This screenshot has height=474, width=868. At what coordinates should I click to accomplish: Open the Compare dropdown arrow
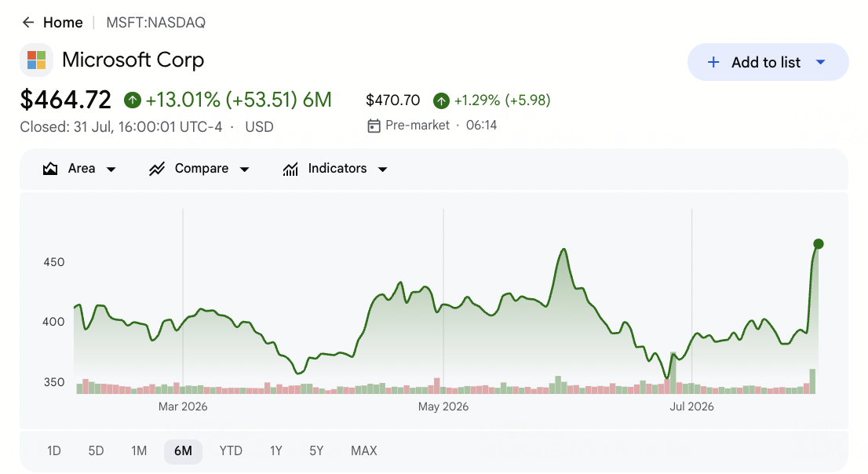click(245, 169)
